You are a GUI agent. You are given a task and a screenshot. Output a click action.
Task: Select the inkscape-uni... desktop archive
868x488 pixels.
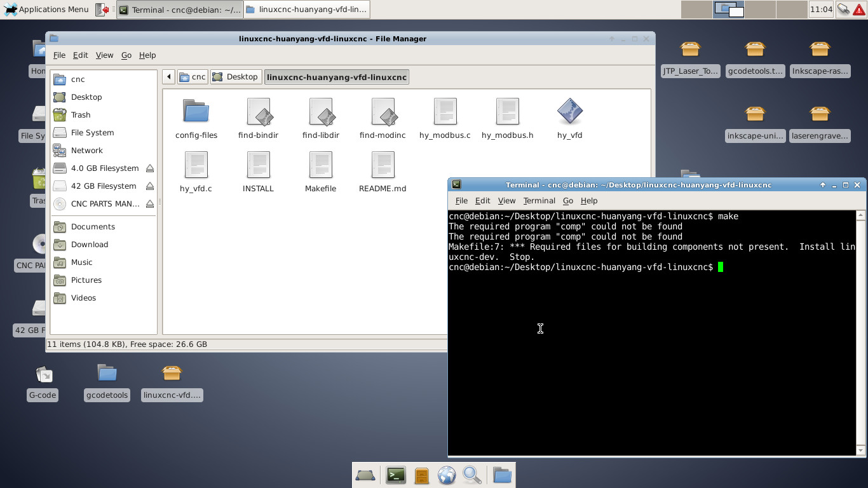(x=755, y=123)
